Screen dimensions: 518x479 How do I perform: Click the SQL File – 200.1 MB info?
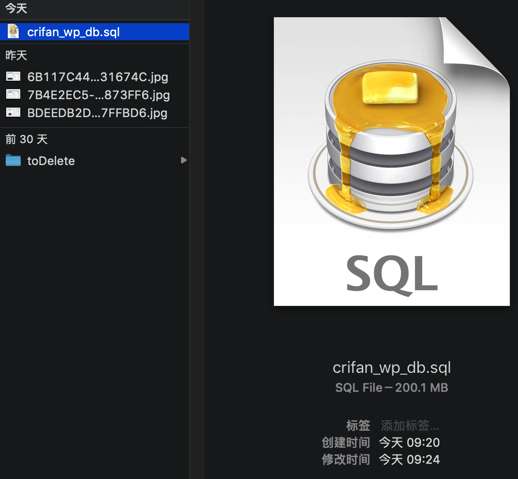point(391,388)
